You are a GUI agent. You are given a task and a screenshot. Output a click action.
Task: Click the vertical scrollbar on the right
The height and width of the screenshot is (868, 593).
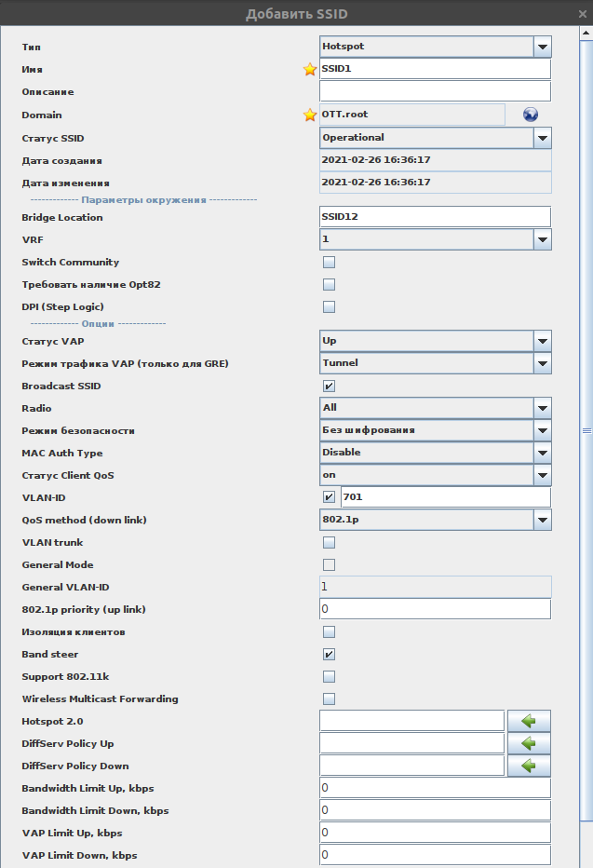[586, 430]
